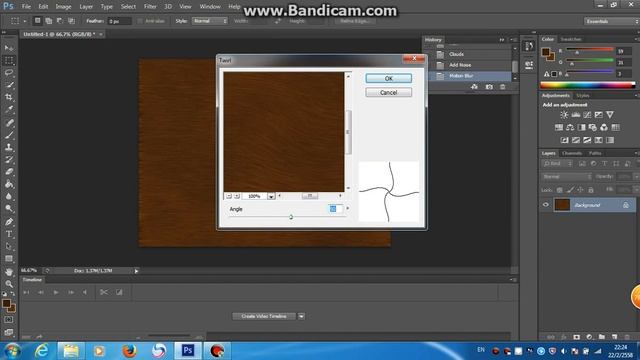Click the foreground color swatch in toolbox
This screenshot has height=360, width=640.
click(6, 304)
